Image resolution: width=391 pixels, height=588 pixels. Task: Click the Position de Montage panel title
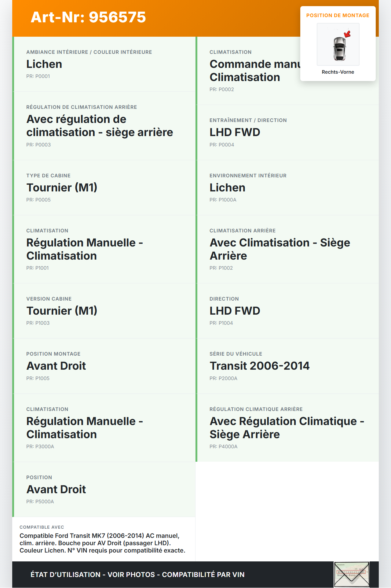(338, 15)
